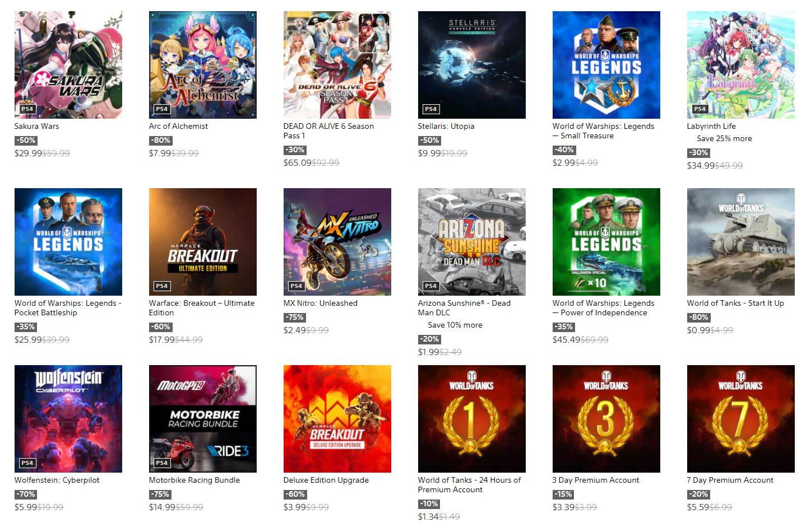Open the Sakura Wars cover art
The image size is (806, 532).
[x=68, y=65]
